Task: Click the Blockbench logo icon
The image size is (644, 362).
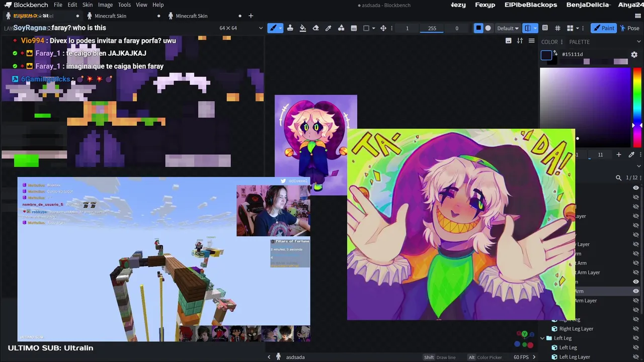Action: (8, 5)
